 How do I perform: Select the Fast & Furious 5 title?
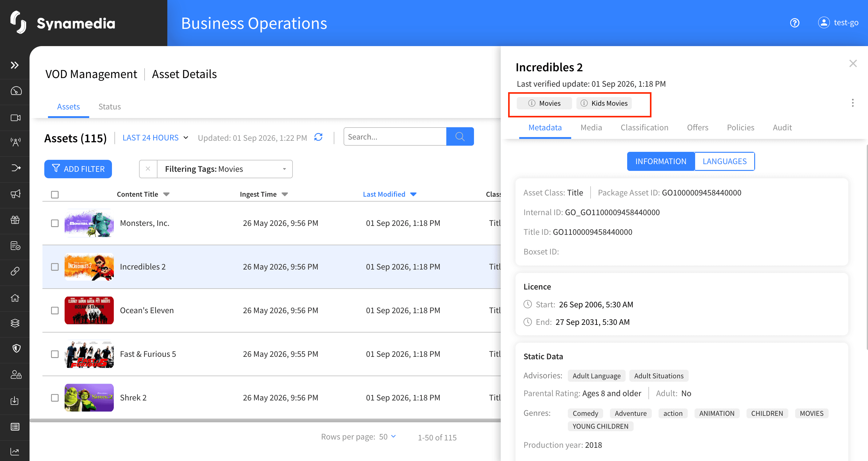(x=148, y=354)
